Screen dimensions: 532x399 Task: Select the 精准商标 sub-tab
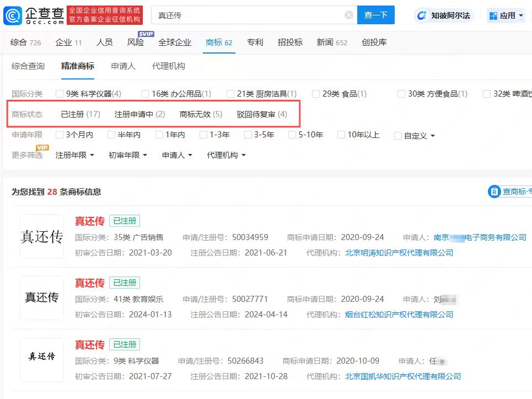pos(78,66)
